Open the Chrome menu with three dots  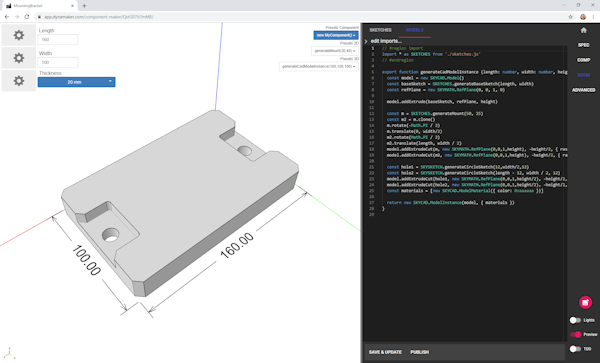(x=593, y=17)
